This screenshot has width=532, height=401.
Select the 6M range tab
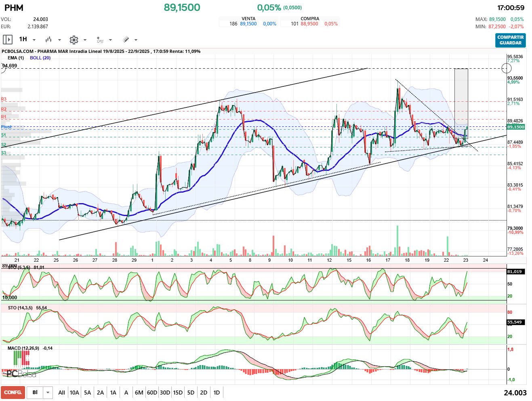139,393
